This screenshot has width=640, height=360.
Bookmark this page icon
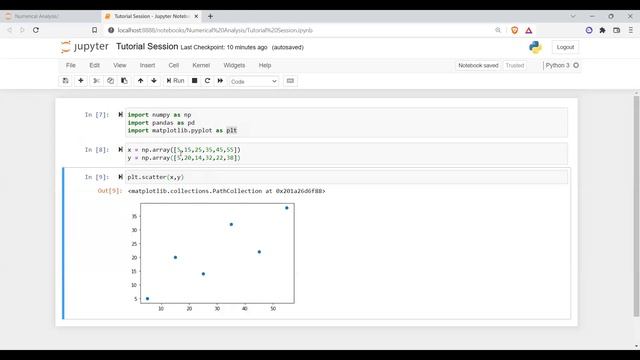[94, 30]
